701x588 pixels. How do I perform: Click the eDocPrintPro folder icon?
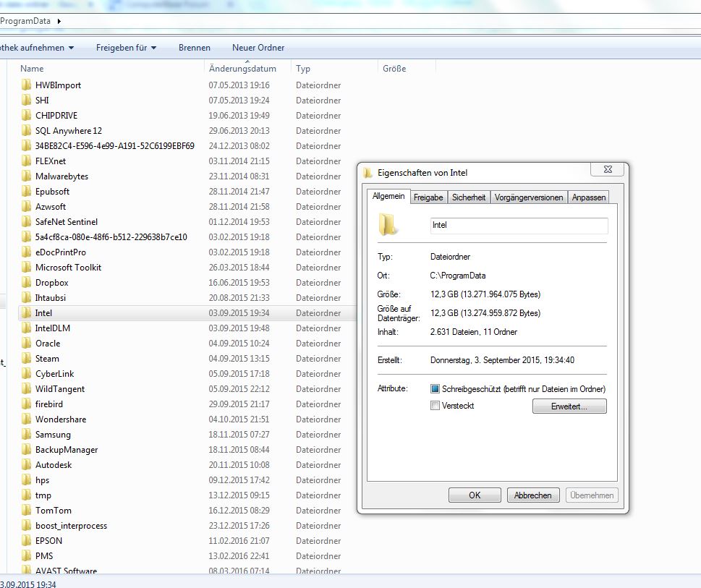pyautogui.click(x=26, y=252)
